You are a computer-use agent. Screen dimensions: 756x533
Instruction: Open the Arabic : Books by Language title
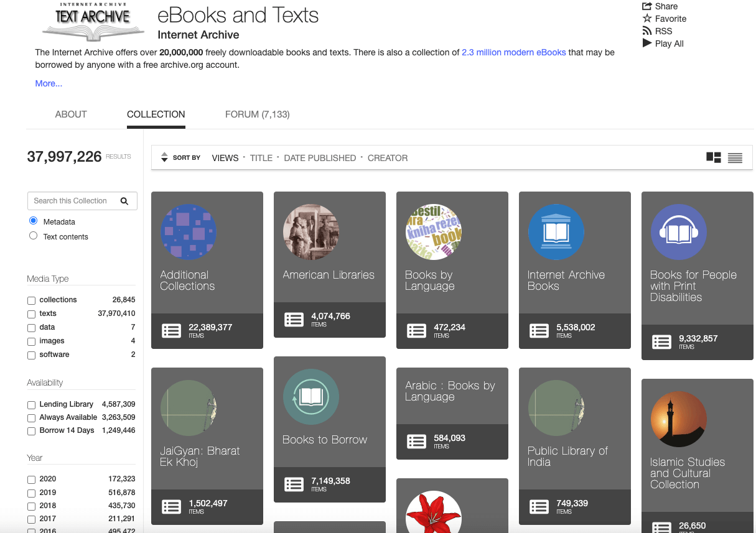[x=450, y=391]
